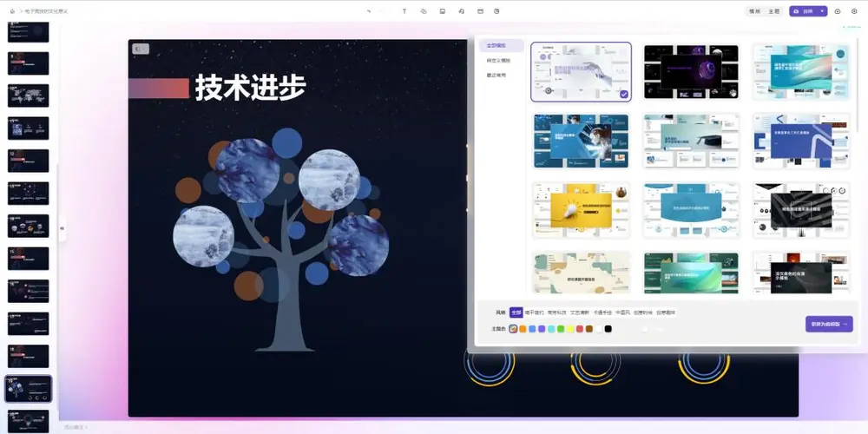Pick the yellow theme color swatch
The height and width of the screenshot is (434, 868).
click(x=570, y=329)
